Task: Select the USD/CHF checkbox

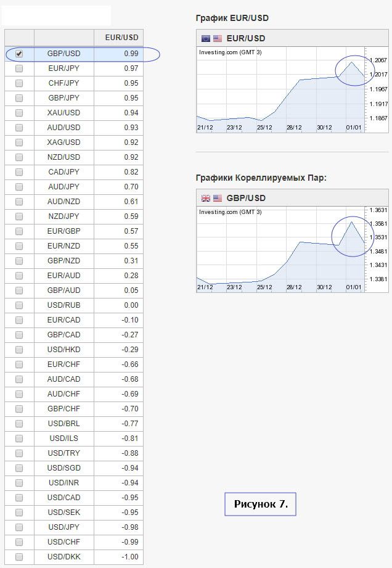Action: [x=19, y=542]
